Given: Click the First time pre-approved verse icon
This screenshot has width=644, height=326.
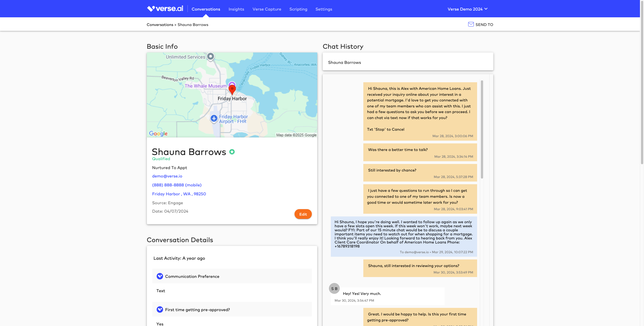Looking at the screenshot, I should pyautogui.click(x=160, y=309).
